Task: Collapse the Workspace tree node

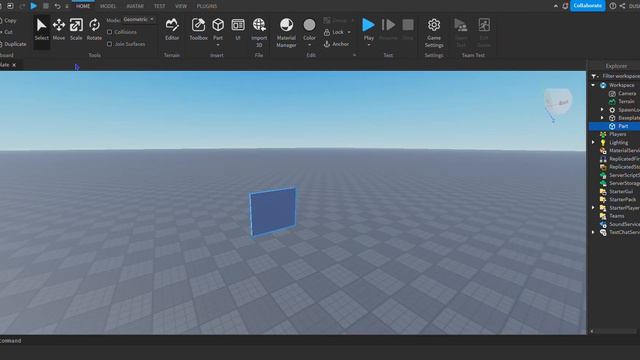Action: click(x=593, y=85)
